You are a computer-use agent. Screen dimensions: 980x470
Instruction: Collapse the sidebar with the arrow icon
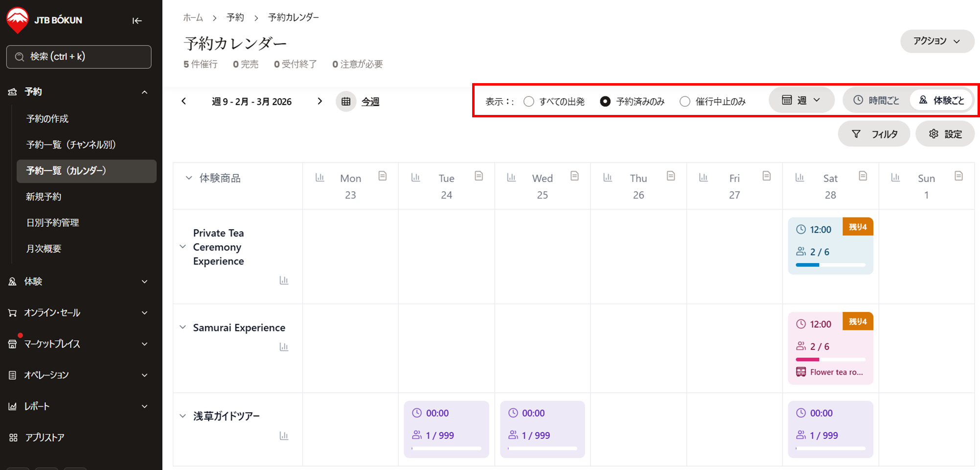[137, 21]
